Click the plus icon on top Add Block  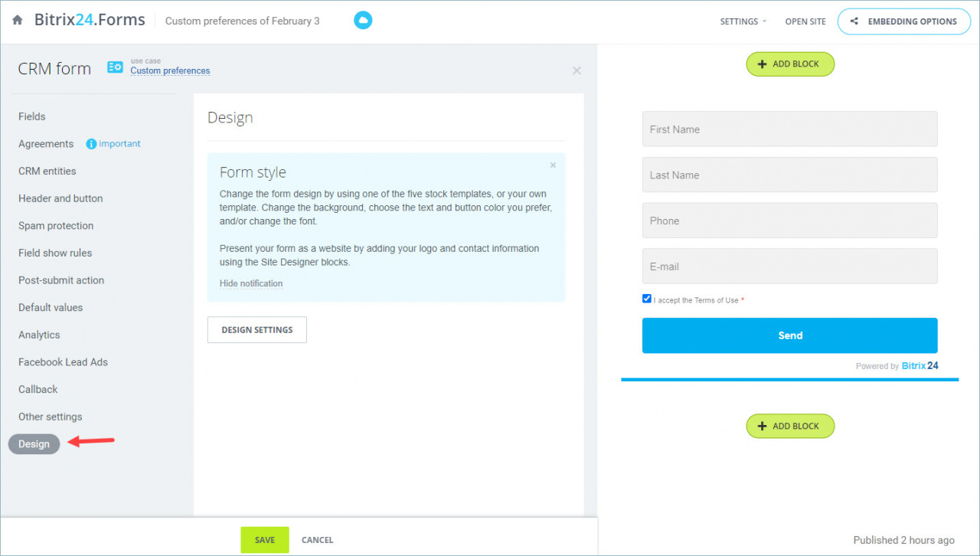762,64
